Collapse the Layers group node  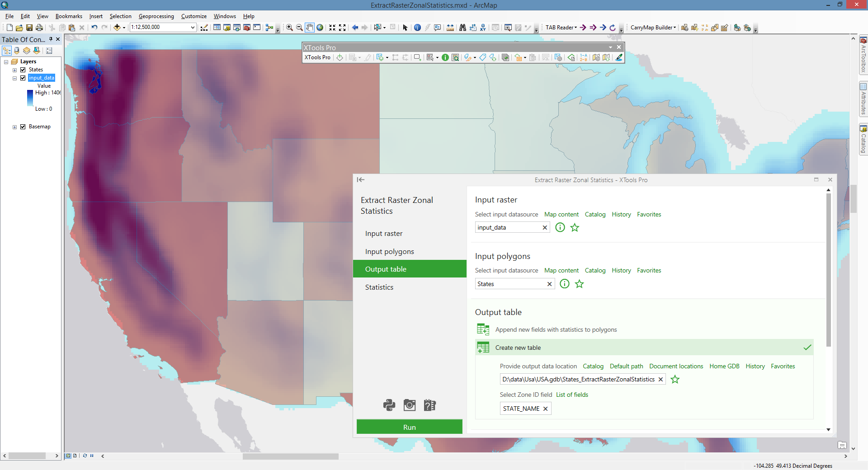(6, 62)
